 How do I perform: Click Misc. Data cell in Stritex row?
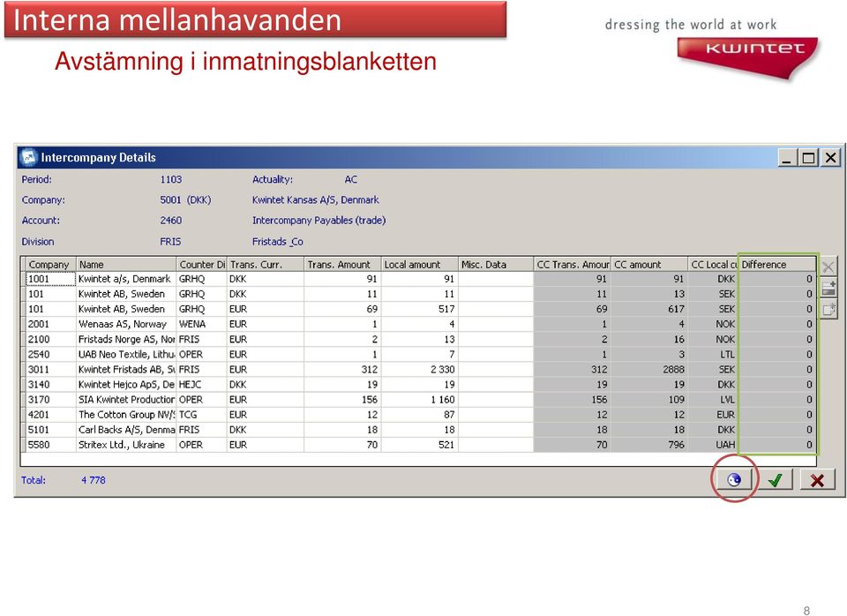(x=496, y=445)
